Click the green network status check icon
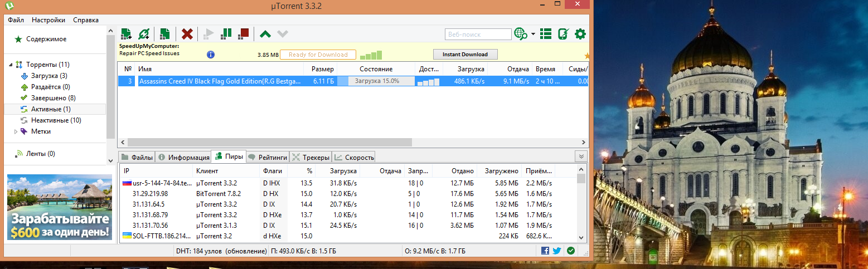868x269 pixels. coord(571,251)
